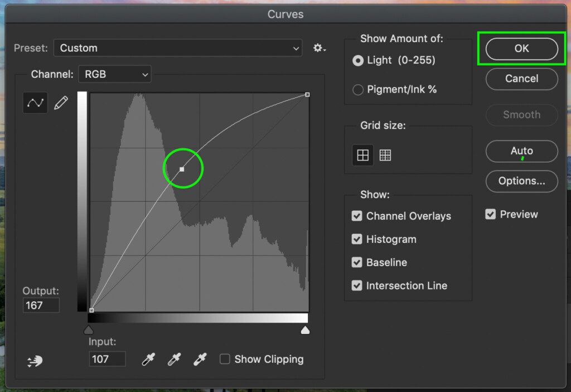
Task: Uncheck the Histogram checkbox
Action: (x=357, y=239)
